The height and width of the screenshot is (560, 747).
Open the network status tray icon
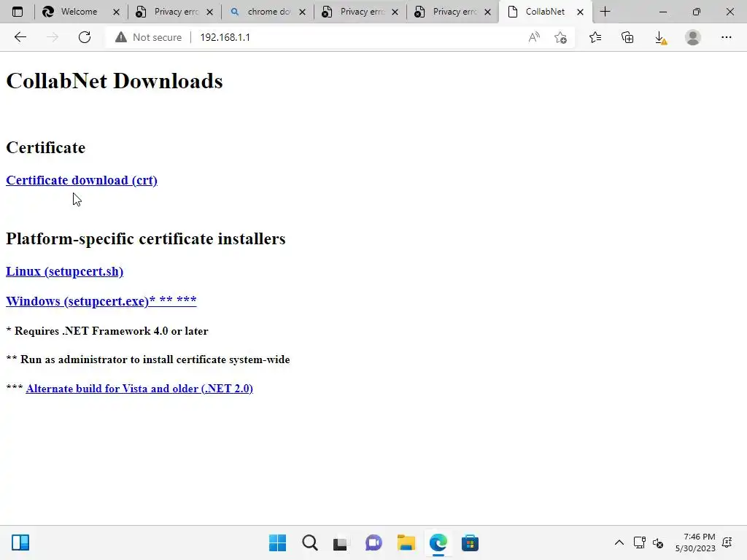point(639,542)
